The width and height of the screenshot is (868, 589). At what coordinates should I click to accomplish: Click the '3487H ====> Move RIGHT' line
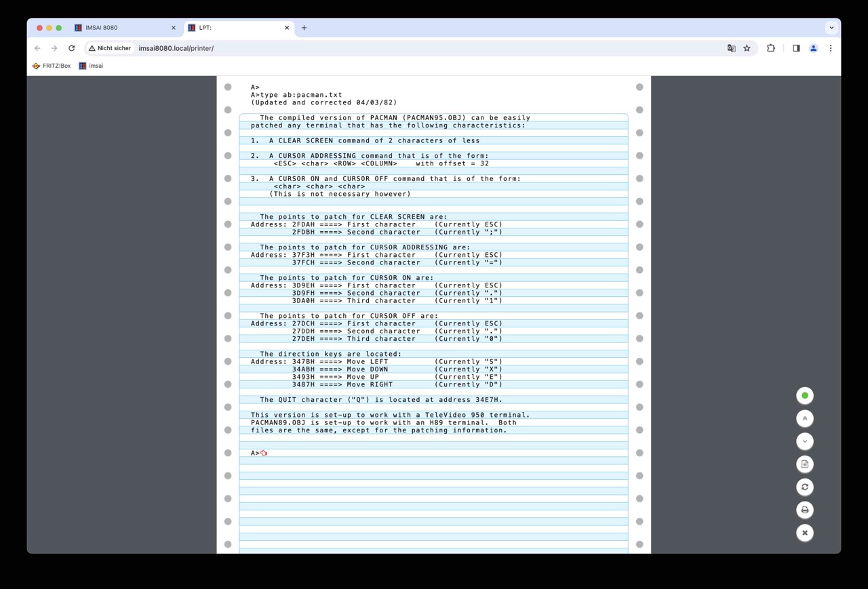tap(397, 384)
